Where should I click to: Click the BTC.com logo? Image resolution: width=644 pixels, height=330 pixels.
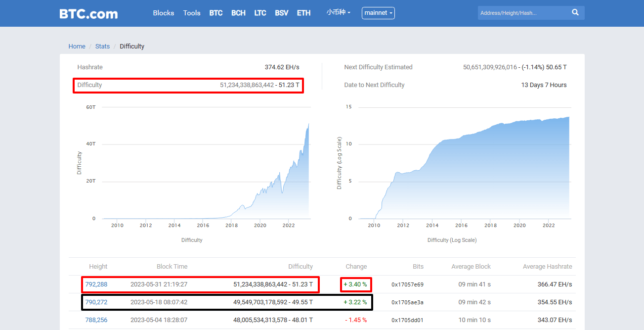pos(88,13)
